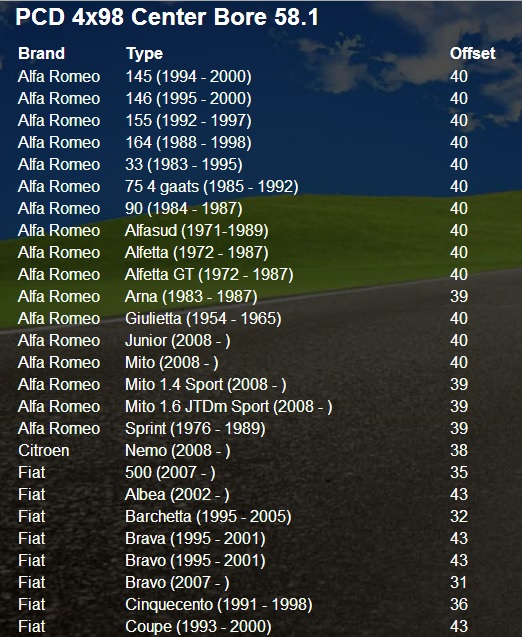522x637 pixels.
Task: Select Mito 1.6 JTDm Sport entry
Action: [229, 407]
